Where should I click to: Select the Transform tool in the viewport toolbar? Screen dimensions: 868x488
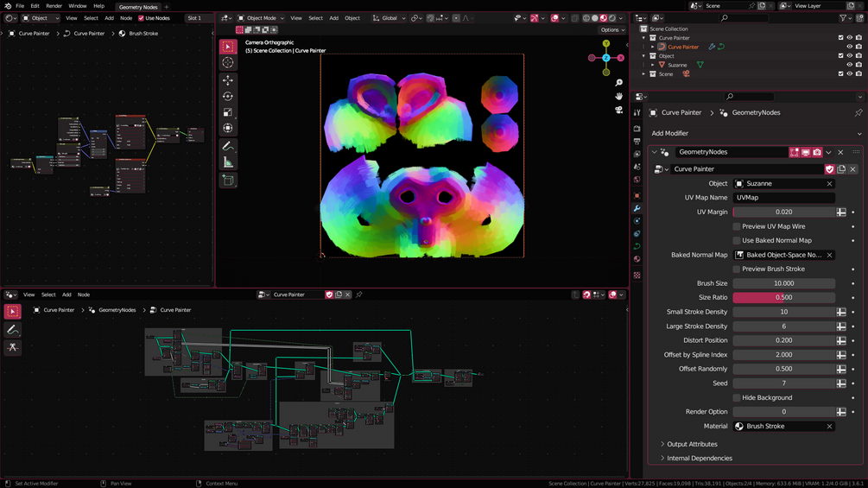click(227, 128)
